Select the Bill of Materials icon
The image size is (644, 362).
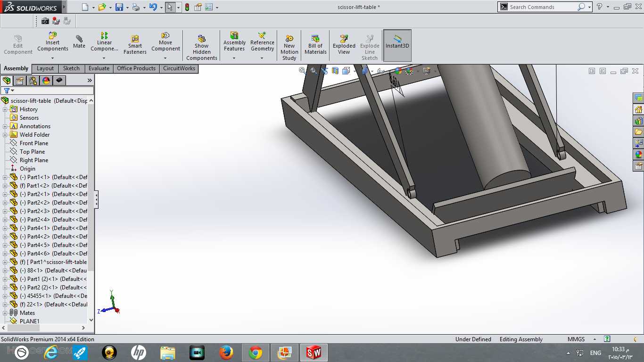(x=315, y=39)
